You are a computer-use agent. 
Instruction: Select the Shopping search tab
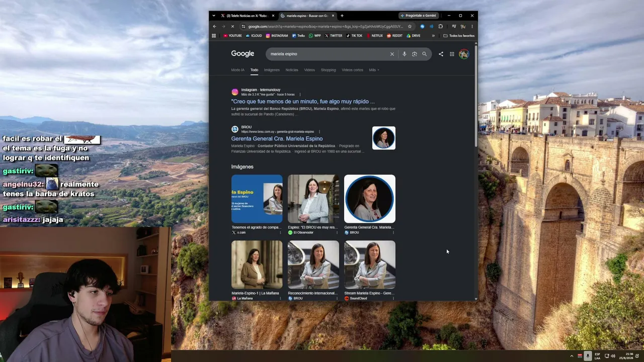[328, 70]
